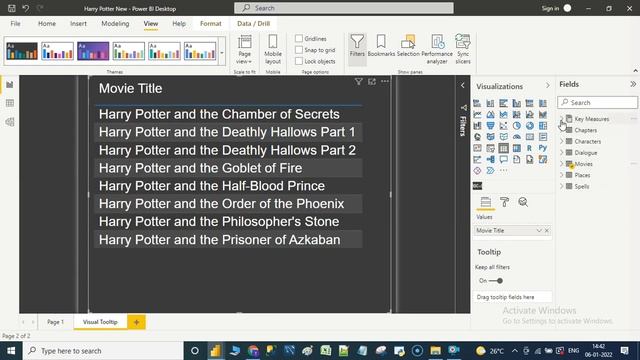
Task: Enable the Gridlines checkbox
Action: coord(299,38)
